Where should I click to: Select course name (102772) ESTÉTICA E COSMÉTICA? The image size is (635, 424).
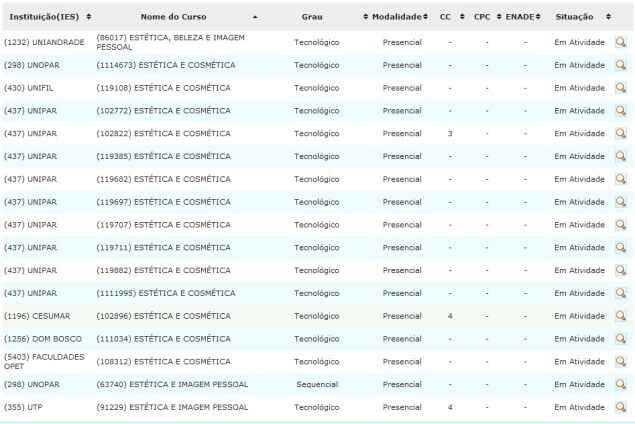(163, 111)
